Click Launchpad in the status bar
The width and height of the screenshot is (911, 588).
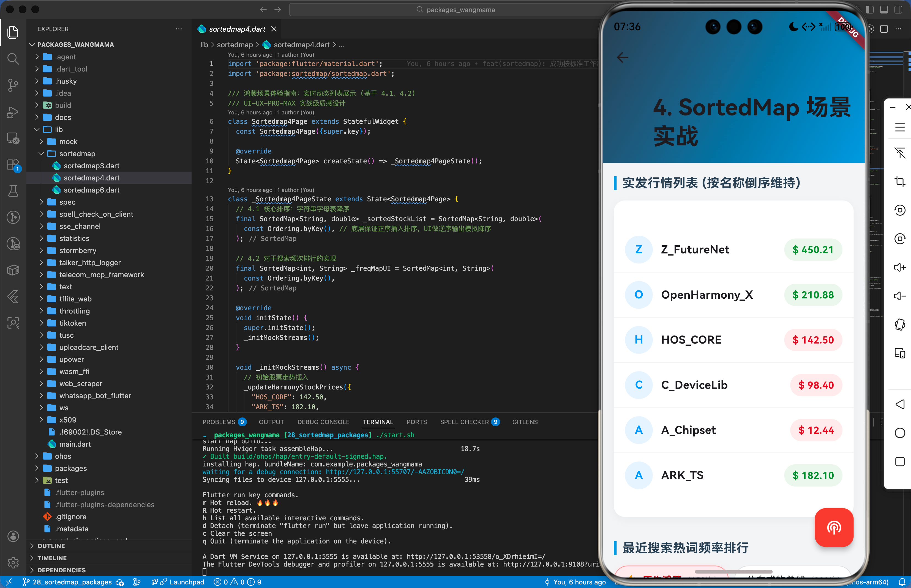[187, 582]
